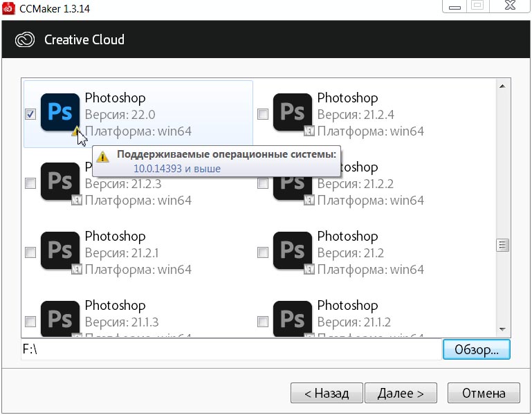The height and width of the screenshot is (415, 532).
Task: Click the text Версия: 21.2.3
Action: [123, 184]
